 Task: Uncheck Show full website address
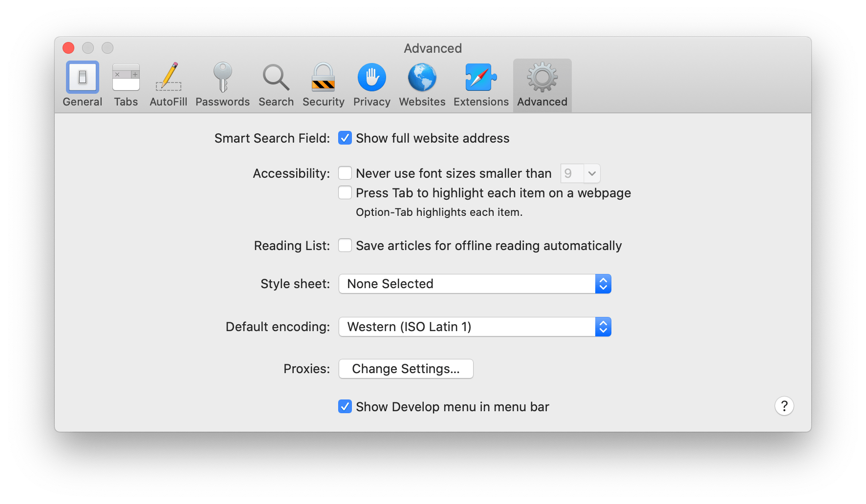(x=345, y=138)
